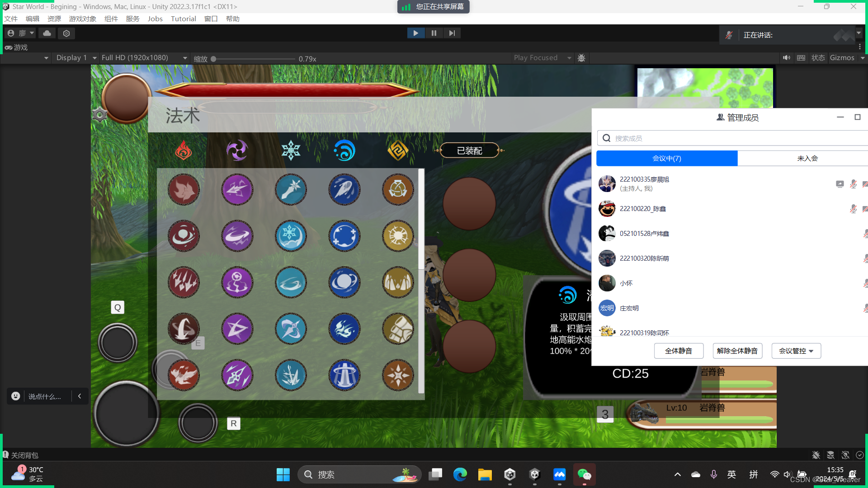Select the ice snowflake element icon
Image resolution: width=868 pixels, height=488 pixels.
coord(291,150)
